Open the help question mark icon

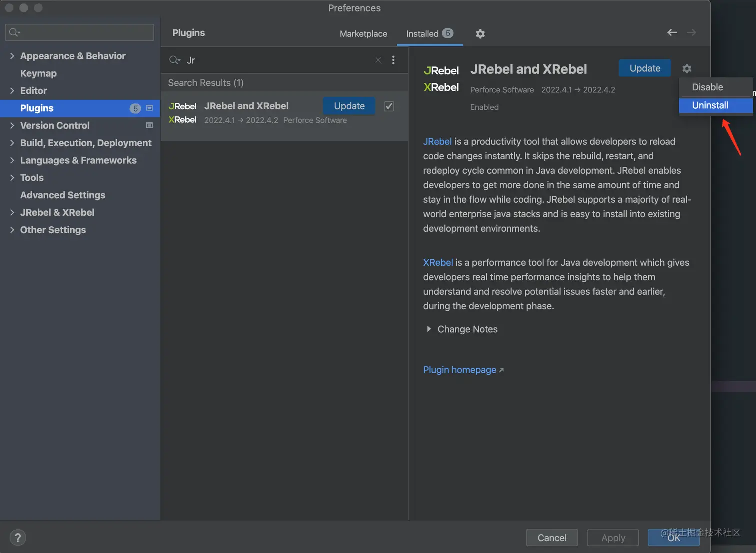[18, 538]
